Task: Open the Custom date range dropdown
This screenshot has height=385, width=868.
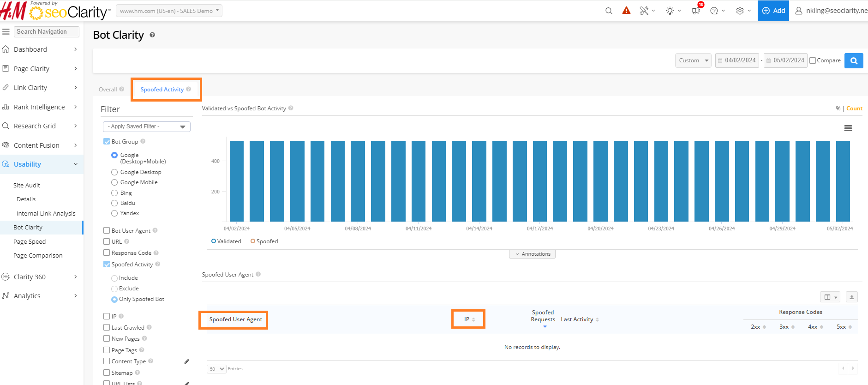Action: pyautogui.click(x=693, y=60)
